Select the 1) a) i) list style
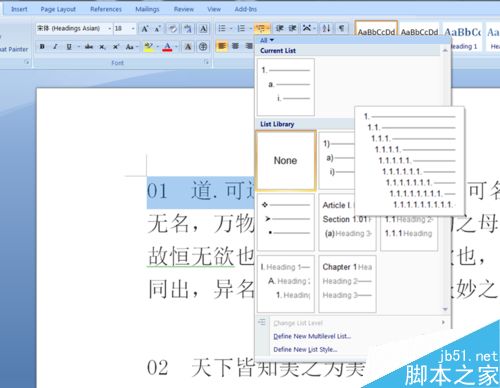The width and height of the screenshot is (500, 388). [336, 160]
